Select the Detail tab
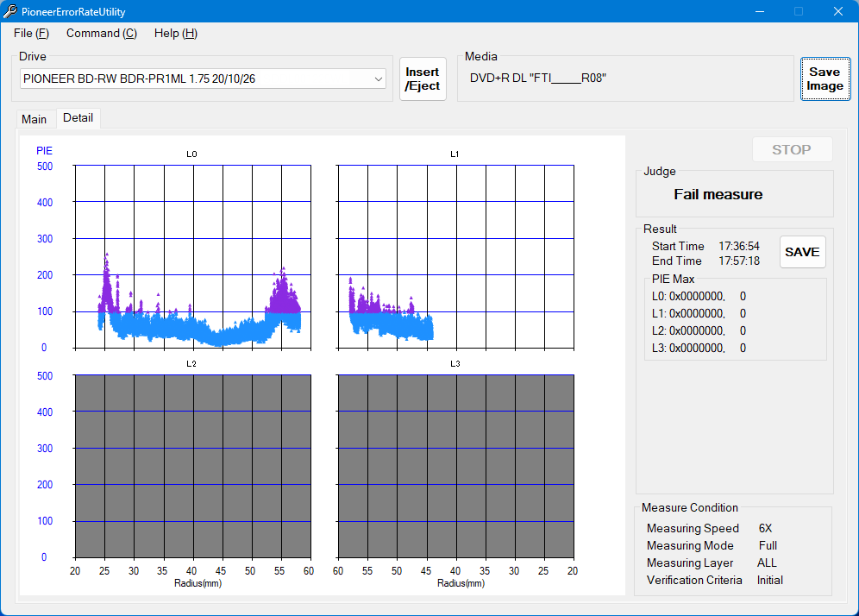The image size is (859, 616). 78,118
